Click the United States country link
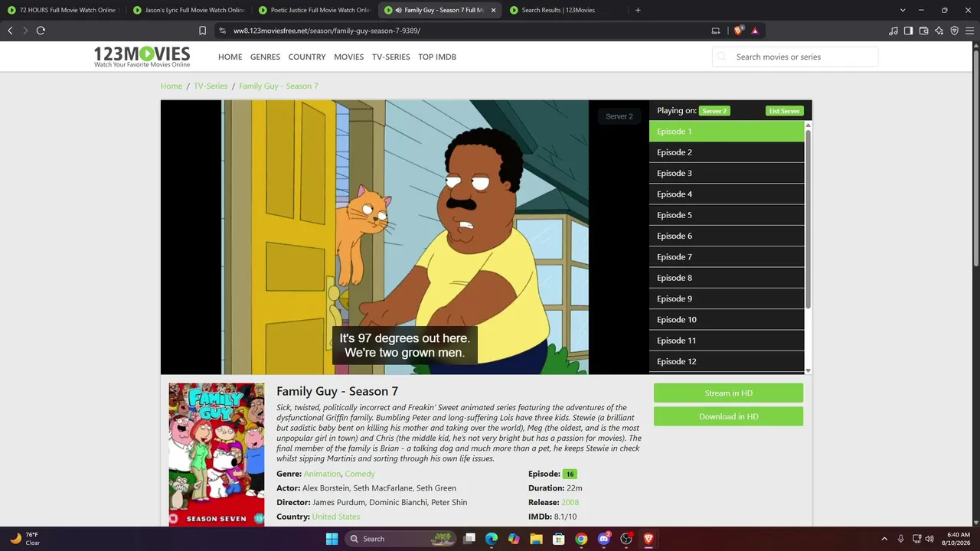This screenshot has height=551, width=980. (336, 517)
